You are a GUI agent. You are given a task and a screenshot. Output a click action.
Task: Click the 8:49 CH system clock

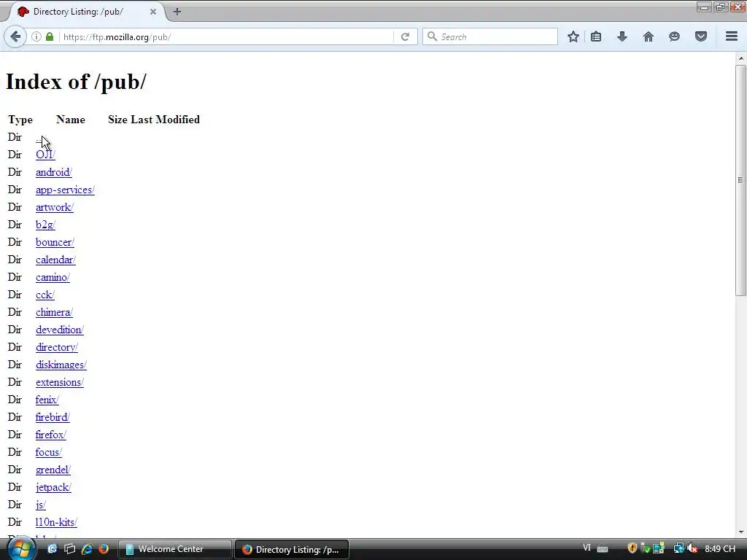[x=720, y=548]
